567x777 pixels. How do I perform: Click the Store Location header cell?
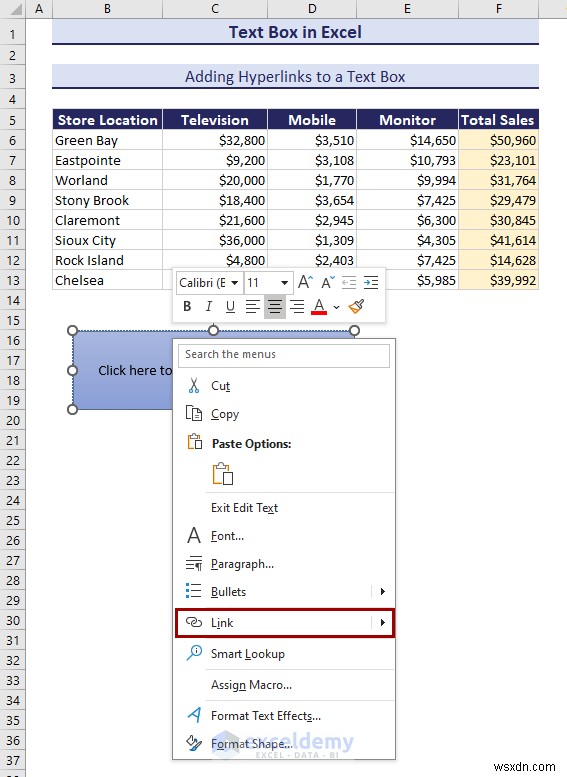tap(107, 120)
